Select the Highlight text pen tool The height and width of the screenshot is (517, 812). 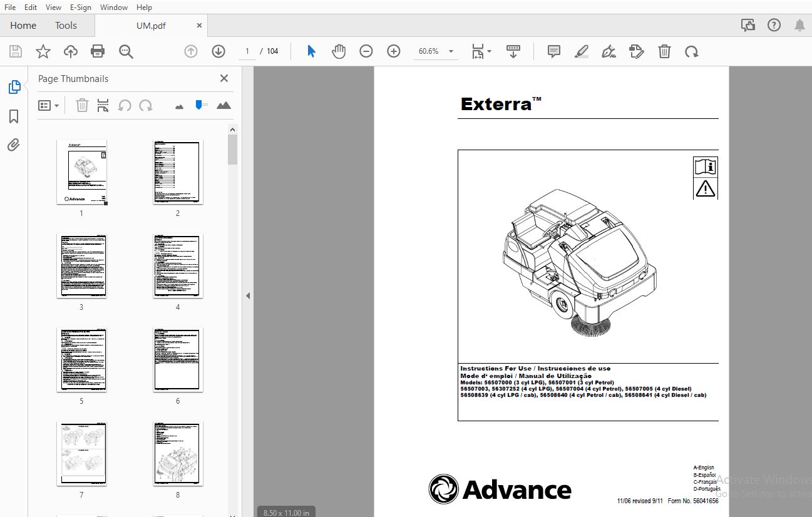pos(582,51)
